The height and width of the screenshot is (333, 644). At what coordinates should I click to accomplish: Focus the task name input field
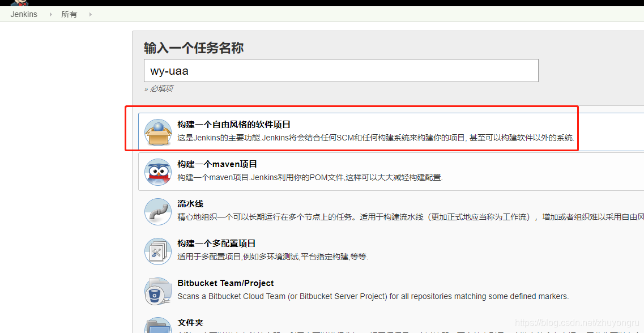coord(341,71)
